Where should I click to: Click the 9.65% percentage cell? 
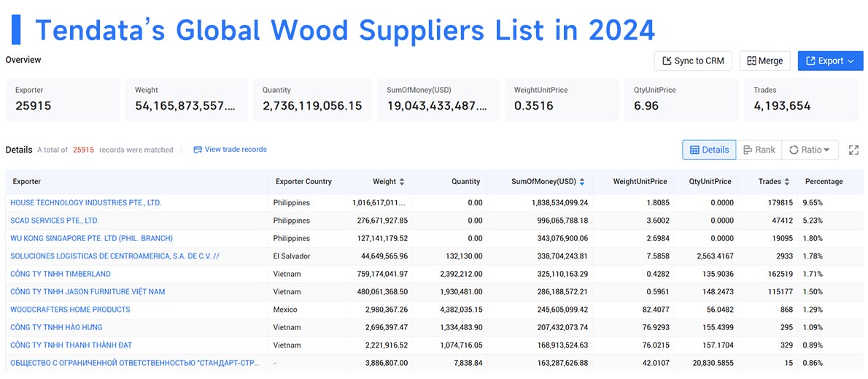813,203
